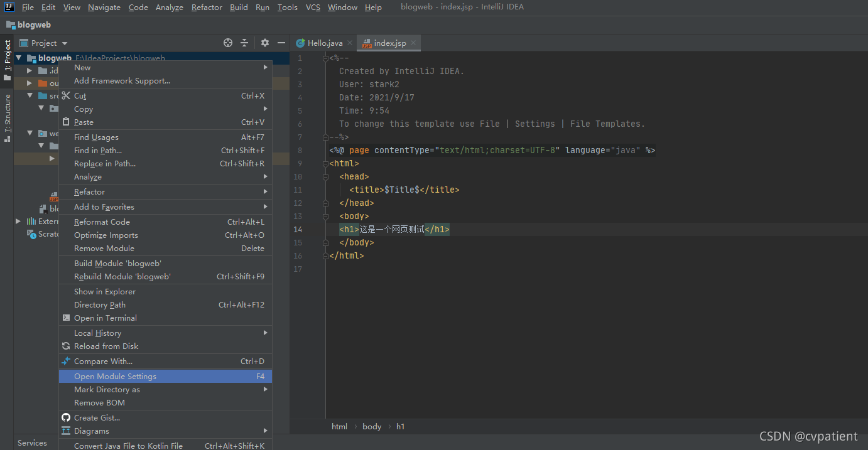Click the $Title$ text in the editor
The image size is (868, 450).
click(x=401, y=190)
